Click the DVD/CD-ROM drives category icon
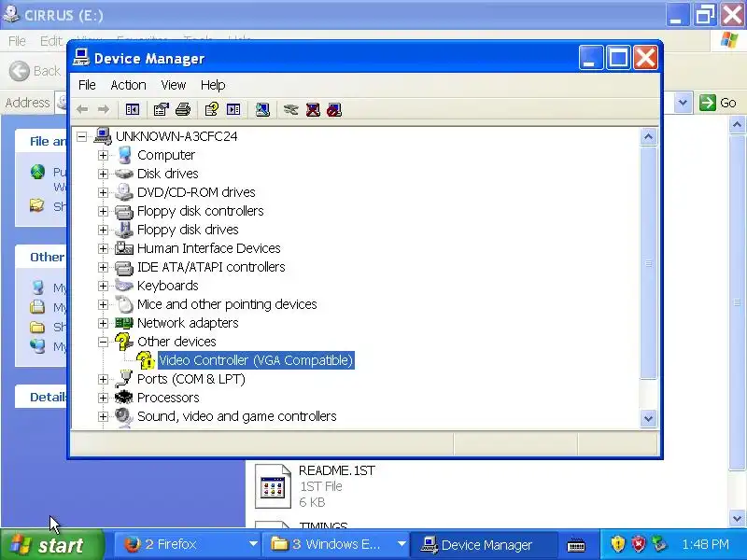Screen dimensions: 747x560 124,192
